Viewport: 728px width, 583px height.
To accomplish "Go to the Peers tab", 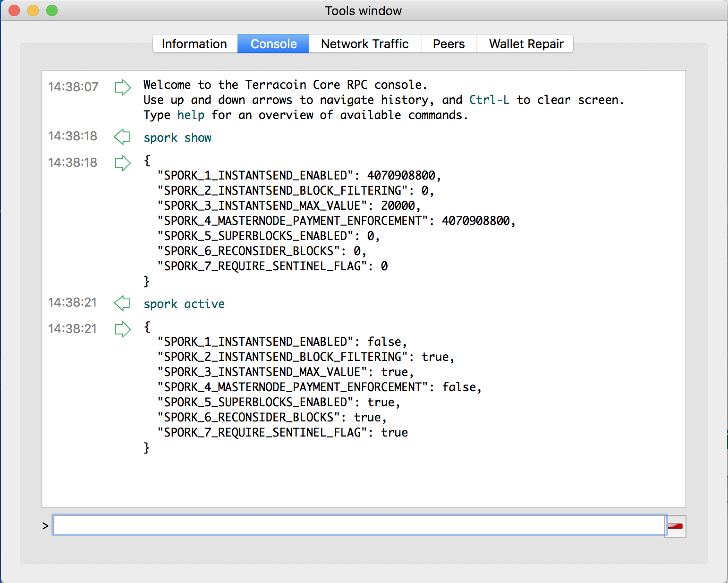I will [x=449, y=44].
